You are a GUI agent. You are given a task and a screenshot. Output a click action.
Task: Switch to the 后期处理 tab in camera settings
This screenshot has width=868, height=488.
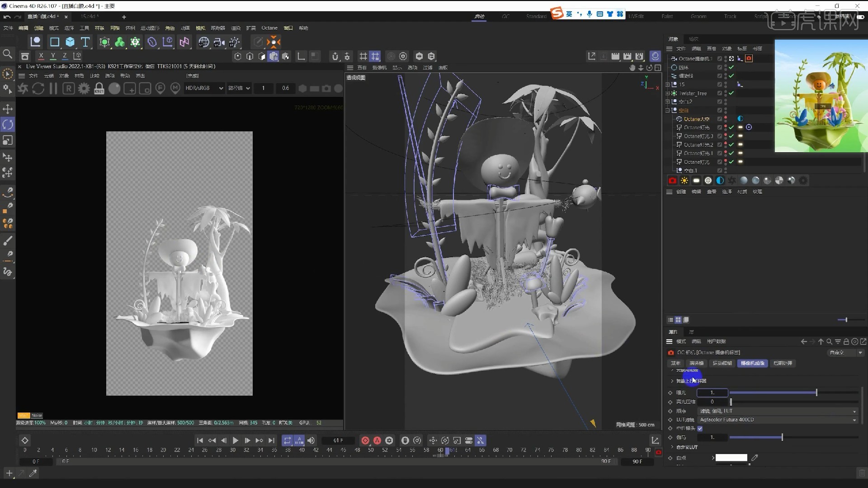pyautogui.click(x=783, y=363)
